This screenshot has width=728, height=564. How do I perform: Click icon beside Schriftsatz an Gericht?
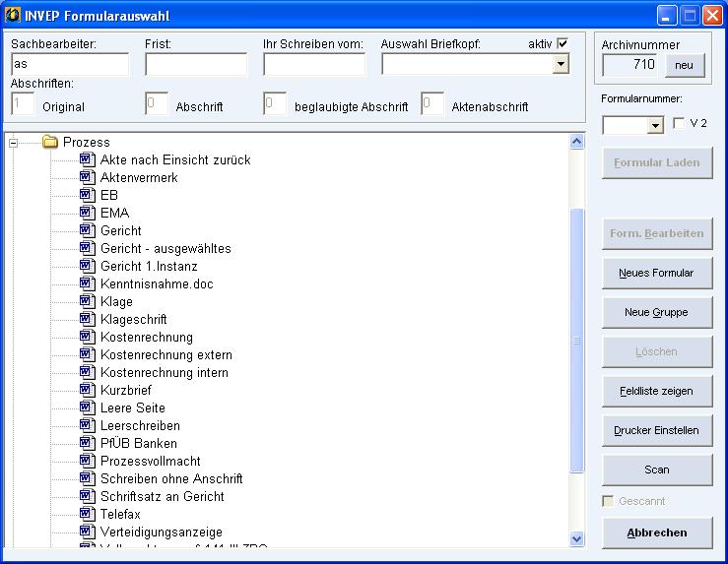(88, 496)
